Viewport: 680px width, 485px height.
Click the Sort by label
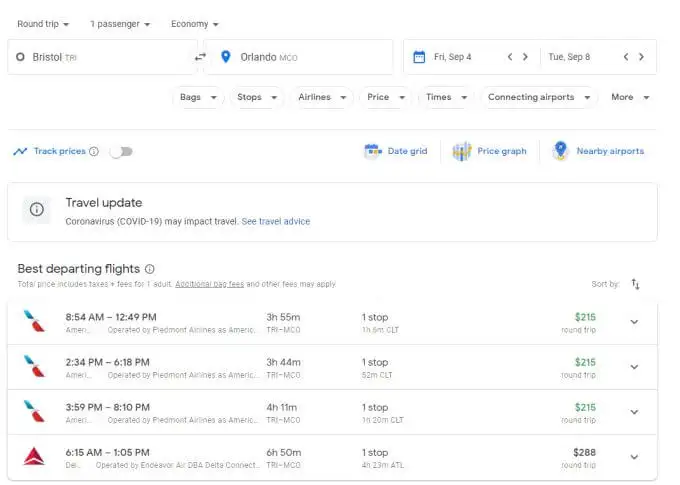point(605,284)
